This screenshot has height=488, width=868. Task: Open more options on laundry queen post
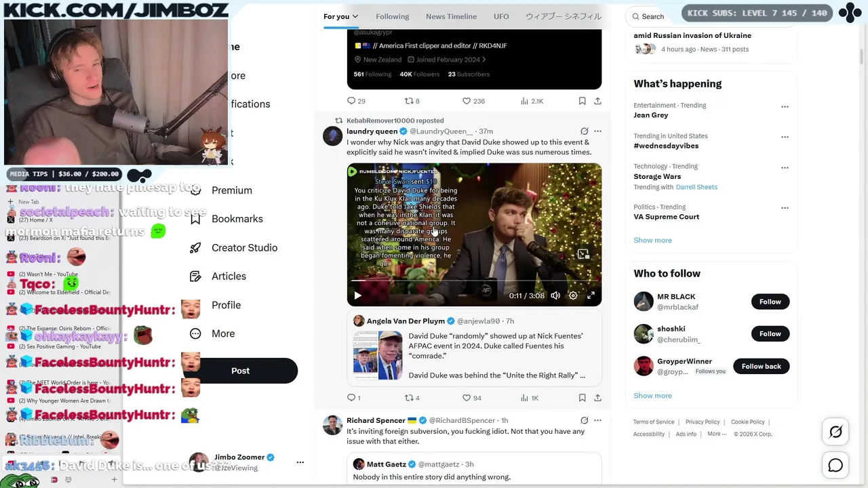point(597,131)
